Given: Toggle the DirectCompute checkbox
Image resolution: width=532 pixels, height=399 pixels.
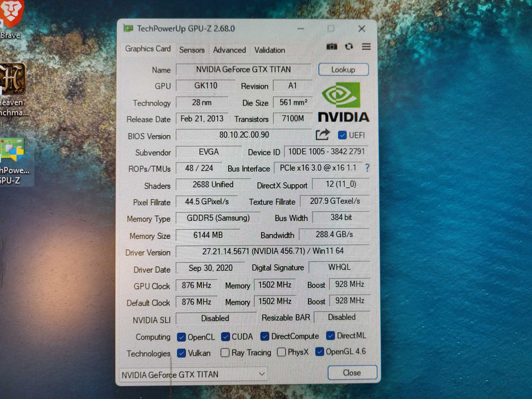Looking at the screenshot, I should tap(265, 336).
